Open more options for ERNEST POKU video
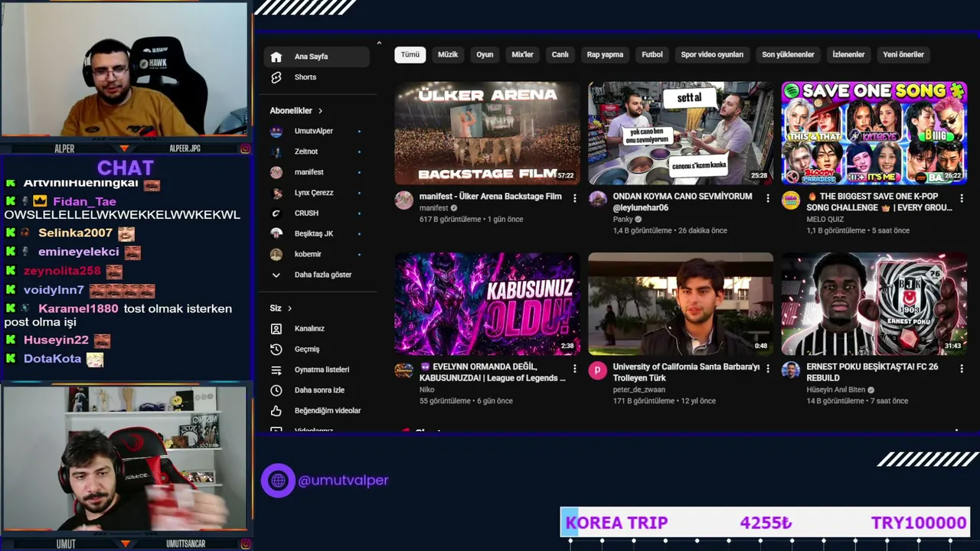980x551 pixels. tap(961, 368)
